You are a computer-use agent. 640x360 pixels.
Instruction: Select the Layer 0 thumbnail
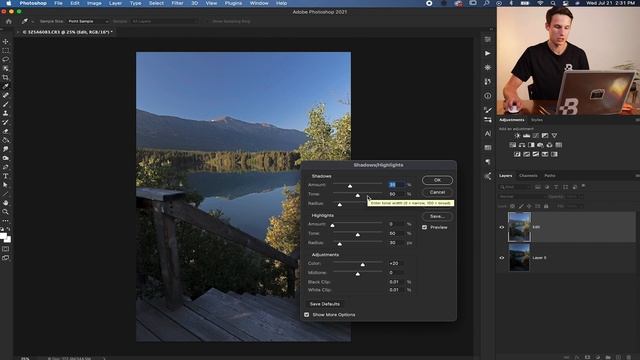click(519, 258)
